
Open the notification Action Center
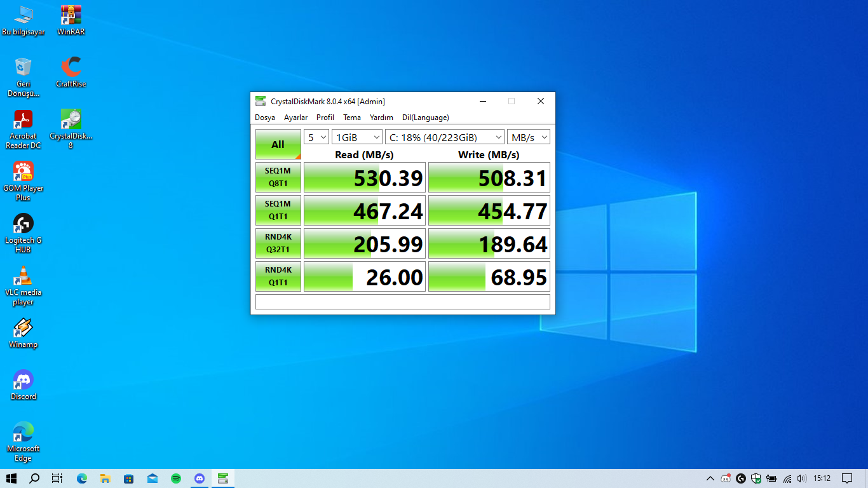847,478
